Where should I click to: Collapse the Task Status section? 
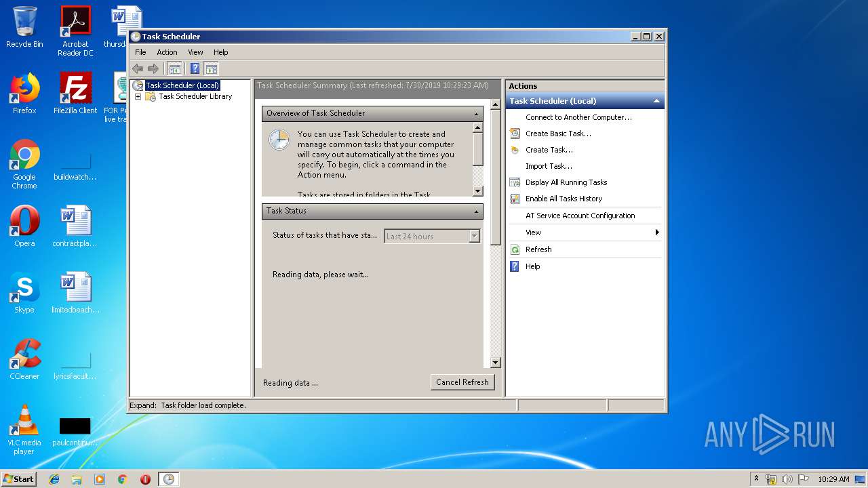pyautogui.click(x=477, y=211)
